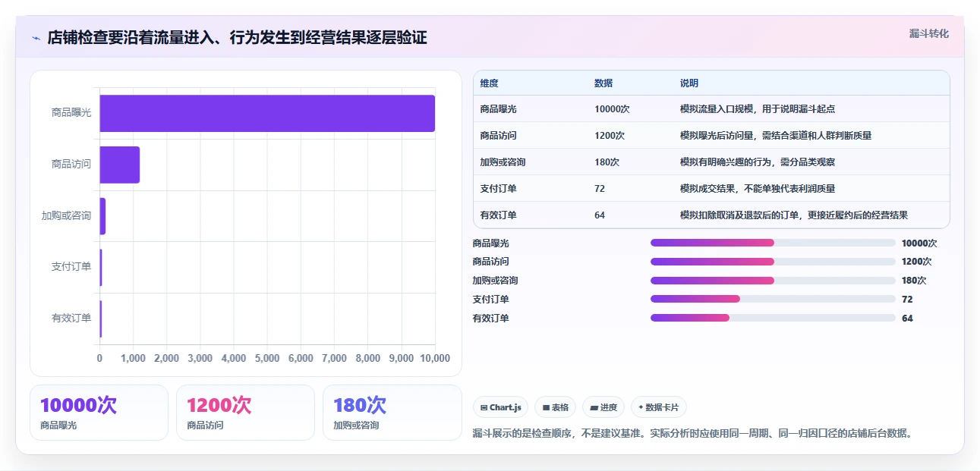Click the 1200次 cell in the table
The width and height of the screenshot is (980, 471).
pyautogui.click(x=610, y=136)
